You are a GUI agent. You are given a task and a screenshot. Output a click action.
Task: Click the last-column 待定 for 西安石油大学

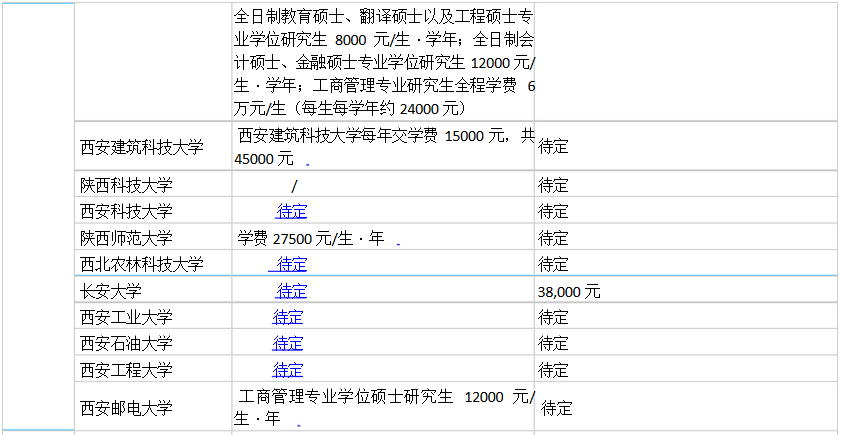coord(553,343)
